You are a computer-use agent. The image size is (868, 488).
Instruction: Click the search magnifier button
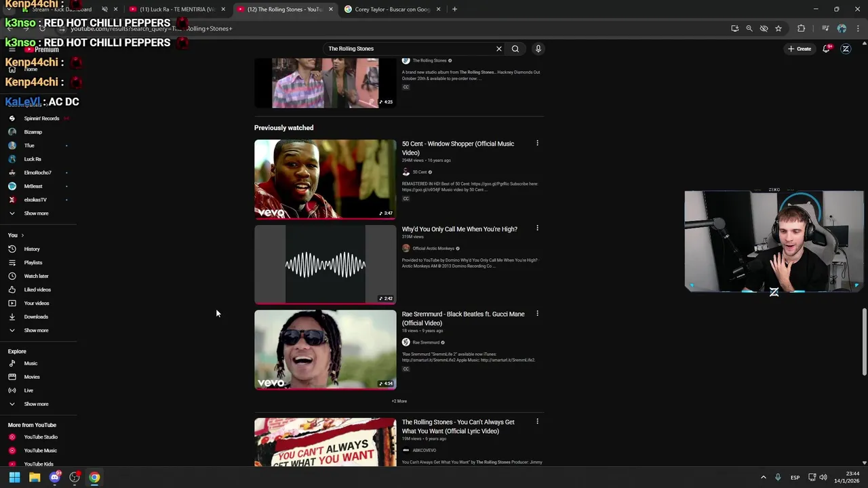pos(515,49)
